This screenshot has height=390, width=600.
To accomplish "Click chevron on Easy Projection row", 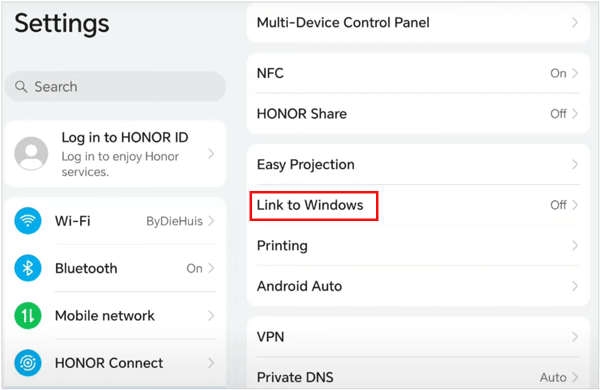I will click(575, 165).
